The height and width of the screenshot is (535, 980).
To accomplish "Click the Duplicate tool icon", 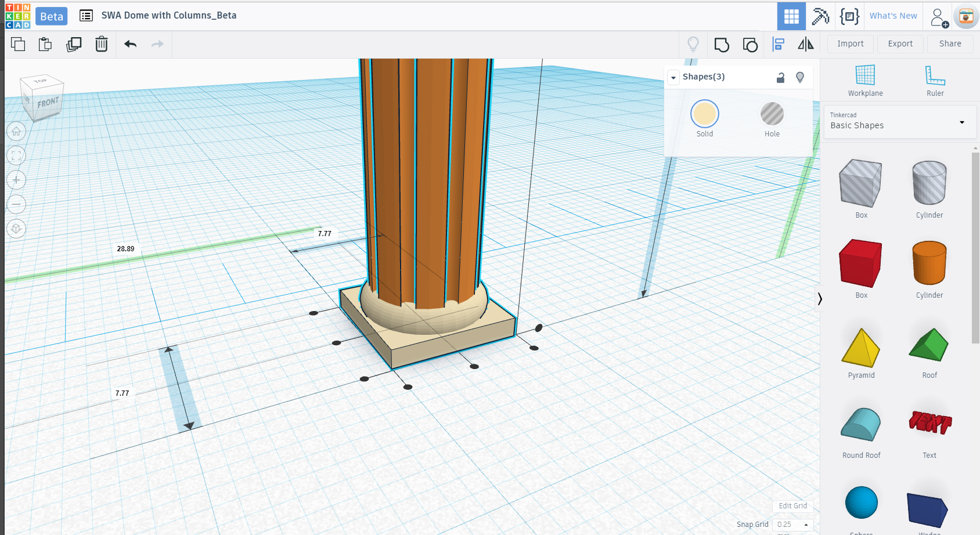I will click(x=74, y=44).
